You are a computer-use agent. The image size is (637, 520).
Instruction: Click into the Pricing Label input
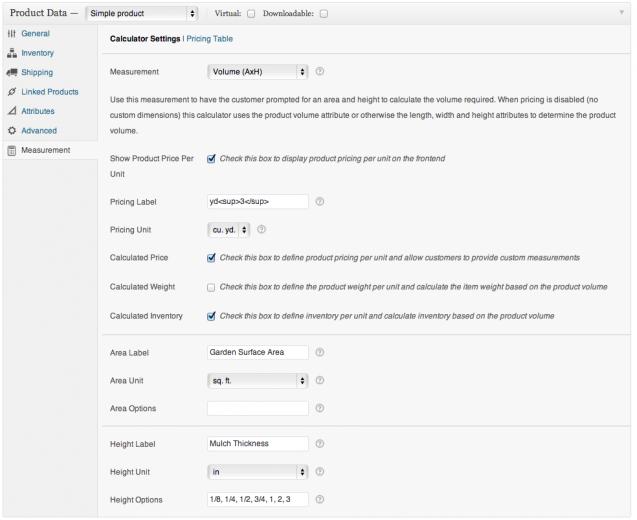point(258,202)
